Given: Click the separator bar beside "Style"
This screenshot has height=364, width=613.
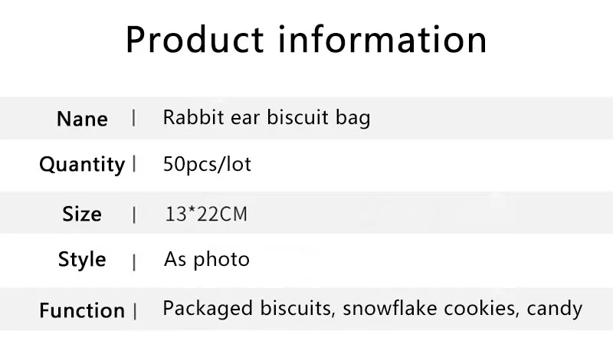Looking at the screenshot, I should coord(135,261).
